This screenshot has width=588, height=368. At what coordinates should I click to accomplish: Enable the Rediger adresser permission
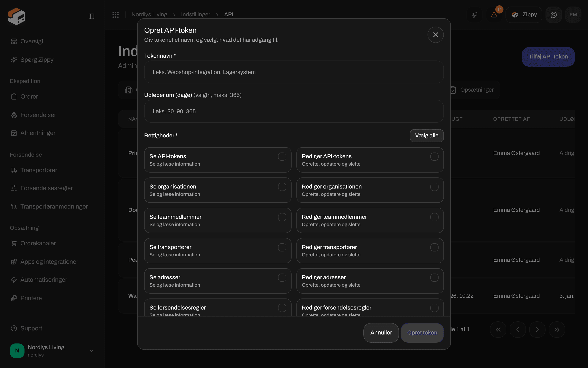coord(434,278)
